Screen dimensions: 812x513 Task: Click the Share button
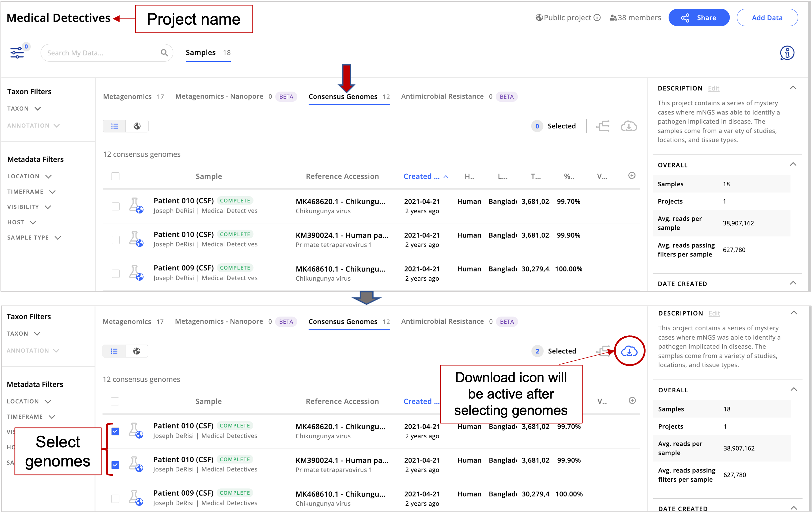click(x=699, y=17)
